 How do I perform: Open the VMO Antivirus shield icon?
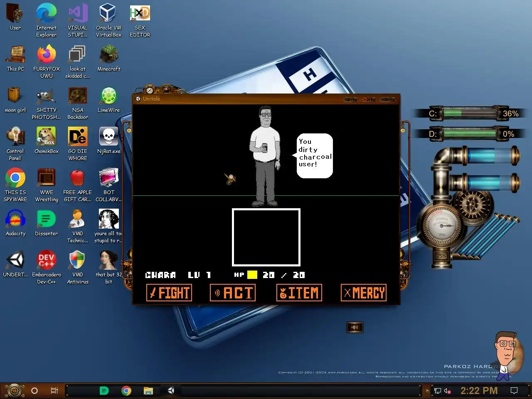tap(78, 267)
